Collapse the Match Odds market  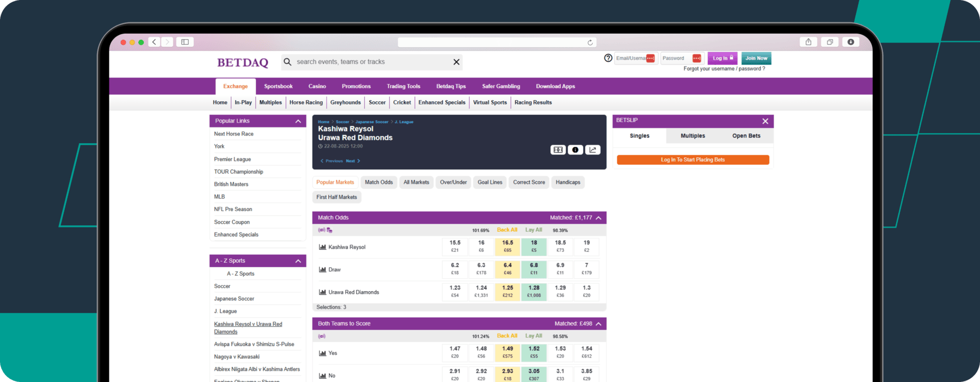pos(598,218)
